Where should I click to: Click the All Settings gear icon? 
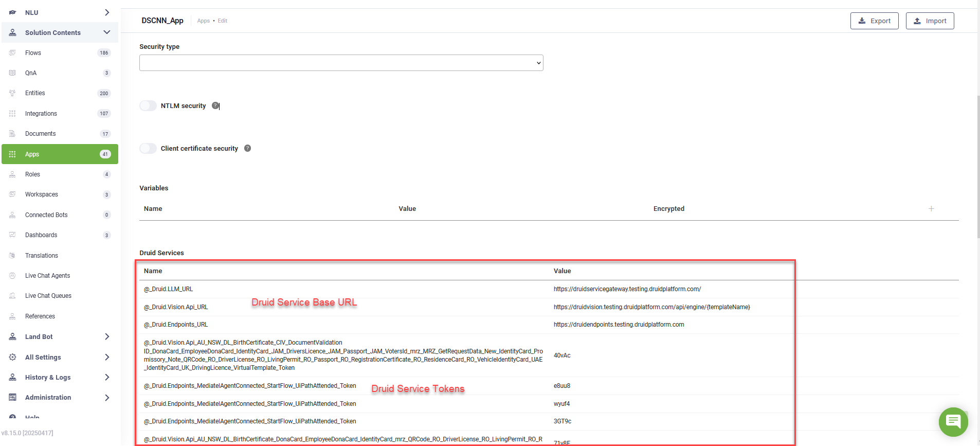12,357
